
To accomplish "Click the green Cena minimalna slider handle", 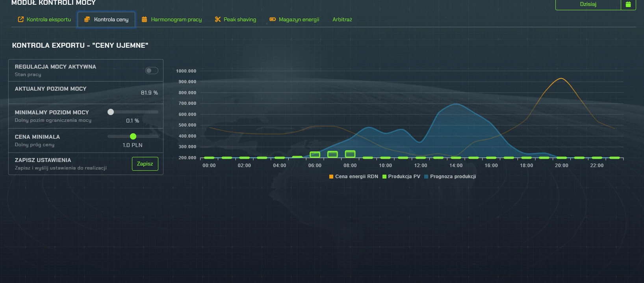I will [133, 136].
